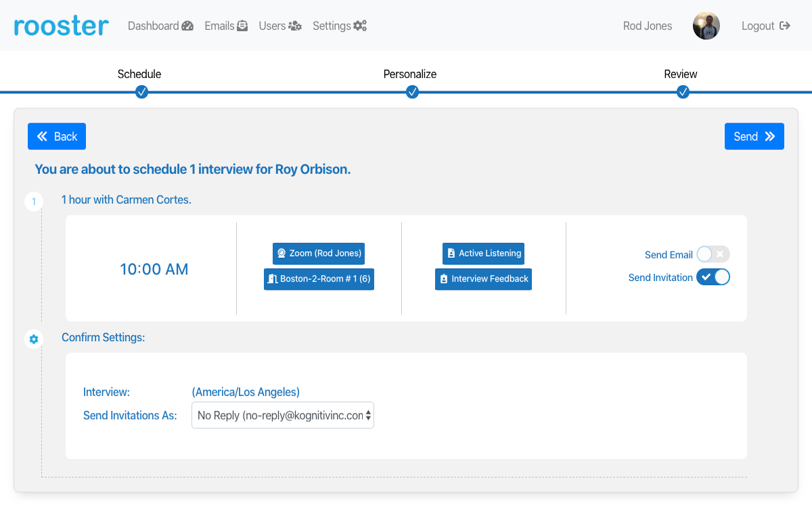Click the Confirm Settings gear icon
Image resolution: width=812 pixels, height=528 pixels.
34,339
